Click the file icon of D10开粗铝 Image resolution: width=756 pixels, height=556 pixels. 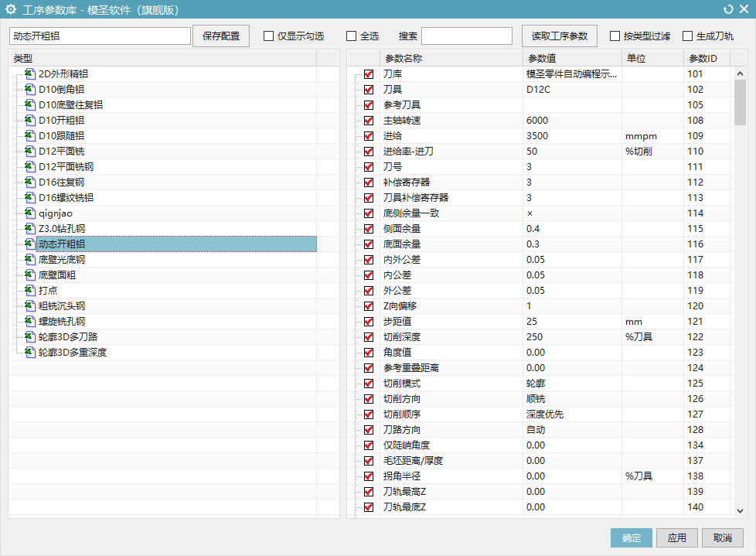point(30,120)
